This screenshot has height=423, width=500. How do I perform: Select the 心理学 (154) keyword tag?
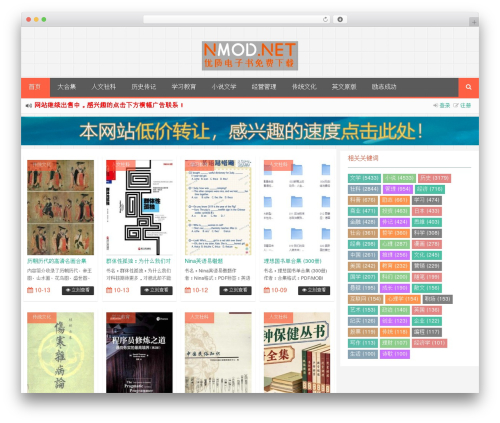click(403, 299)
